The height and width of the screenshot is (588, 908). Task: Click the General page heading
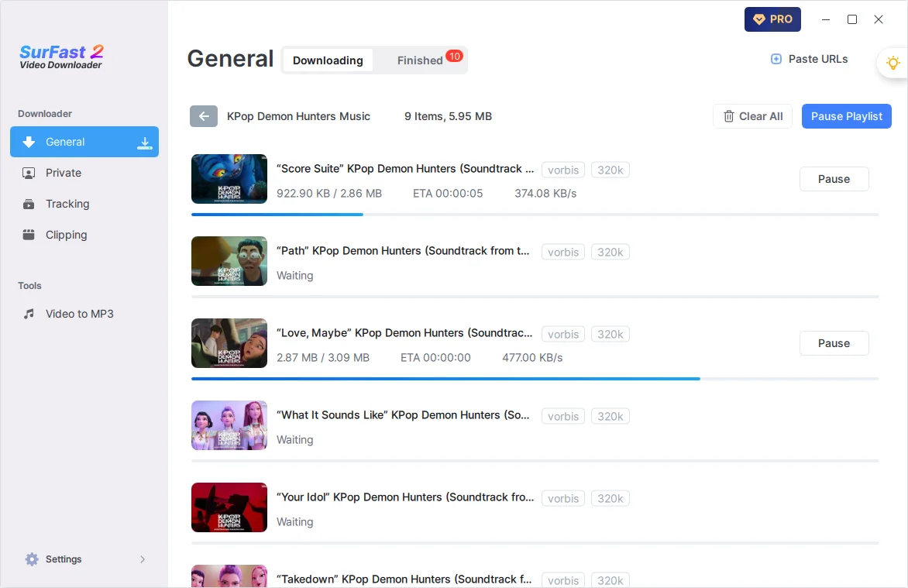pos(230,59)
